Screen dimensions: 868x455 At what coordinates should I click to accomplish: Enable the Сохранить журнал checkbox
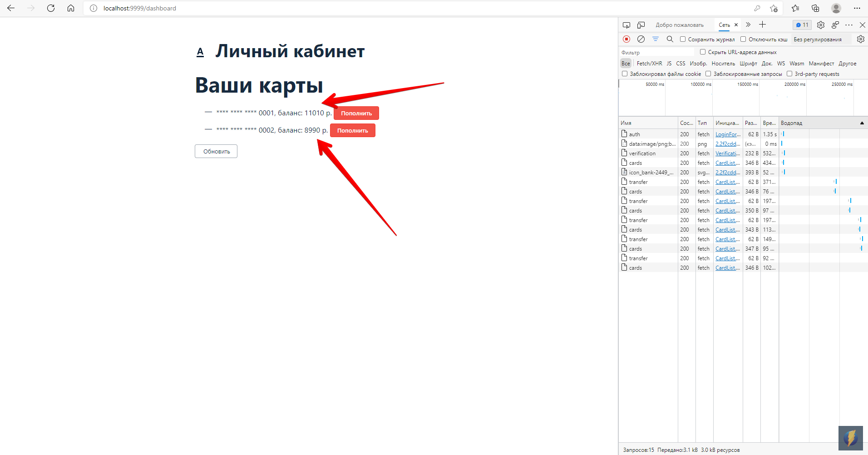(x=683, y=39)
